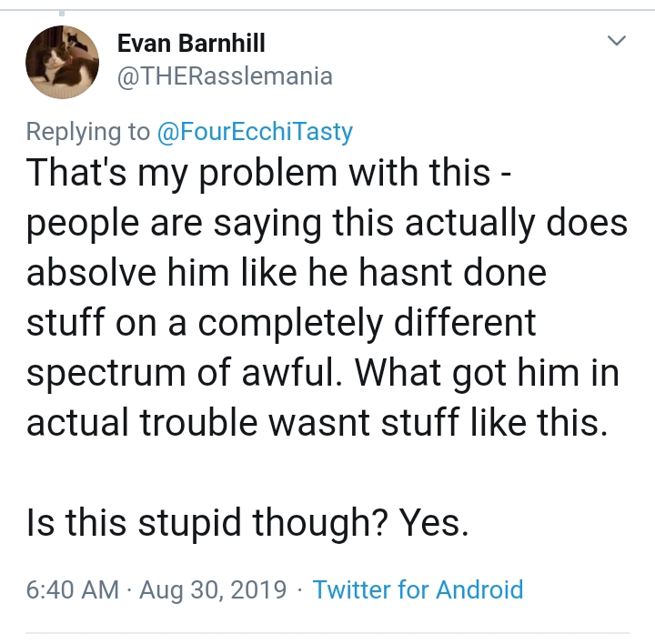Open the 6:40 AM timestamp
The height and width of the screenshot is (644, 655).
pos(73,589)
